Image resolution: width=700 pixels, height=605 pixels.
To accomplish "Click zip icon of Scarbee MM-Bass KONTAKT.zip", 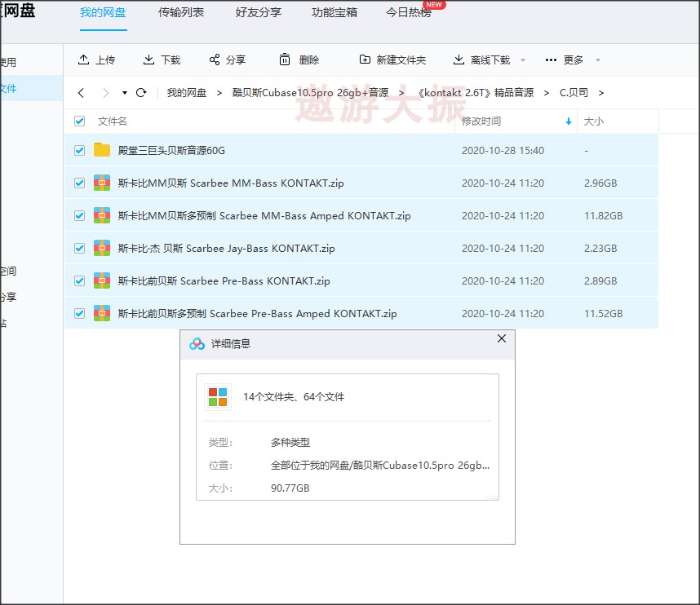I will 102,183.
